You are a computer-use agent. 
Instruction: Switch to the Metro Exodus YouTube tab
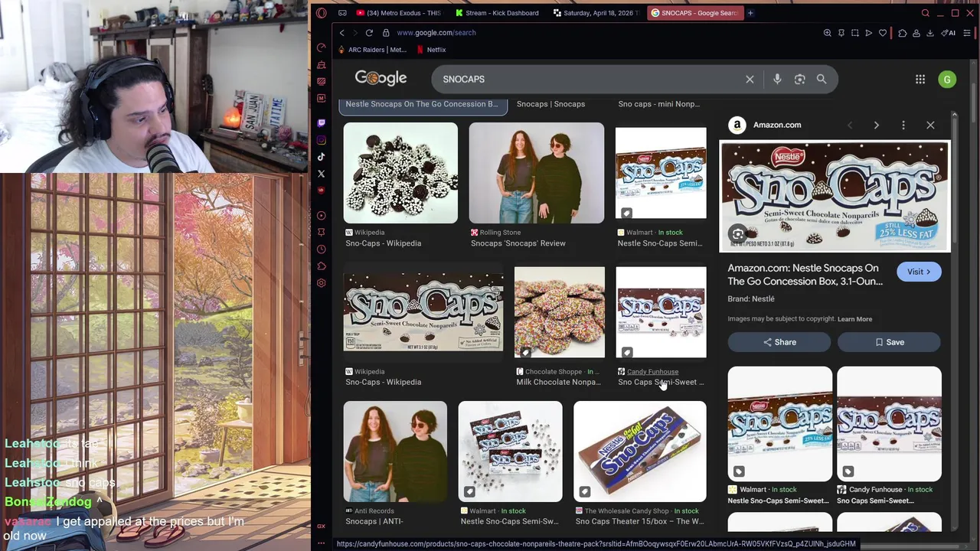pyautogui.click(x=399, y=13)
